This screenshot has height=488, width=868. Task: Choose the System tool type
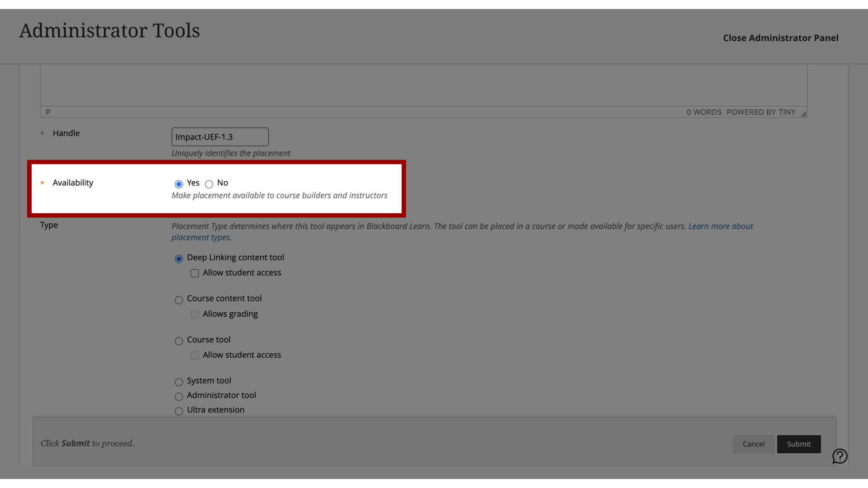click(179, 382)
